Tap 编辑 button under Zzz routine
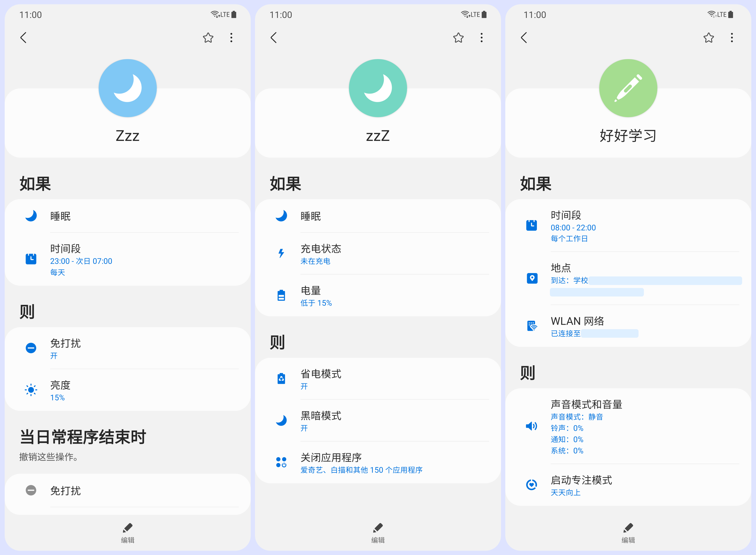Viewport: 756px width, 555px height. [127, 533]
